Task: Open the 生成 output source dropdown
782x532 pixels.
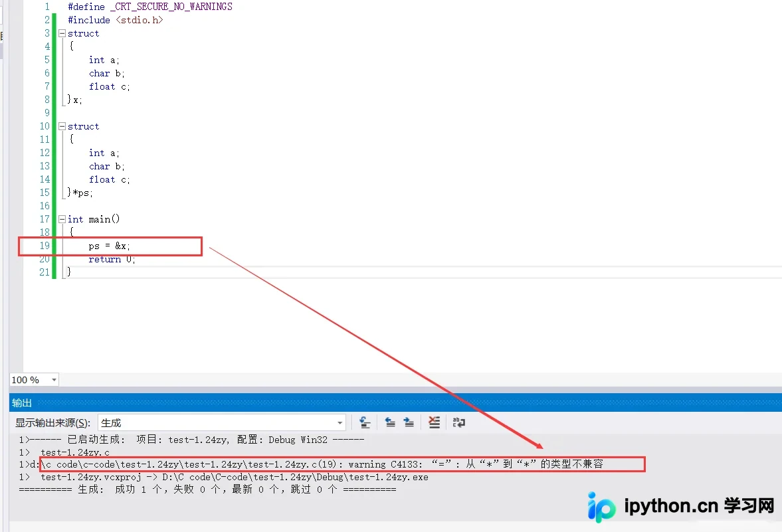Action: pyautogui.click(x=221, y=423)
